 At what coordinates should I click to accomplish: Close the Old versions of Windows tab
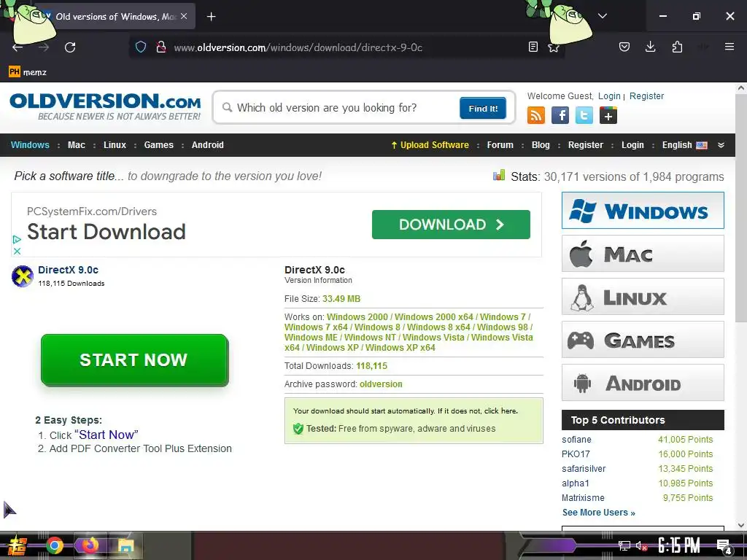click(x=184, y=16)
